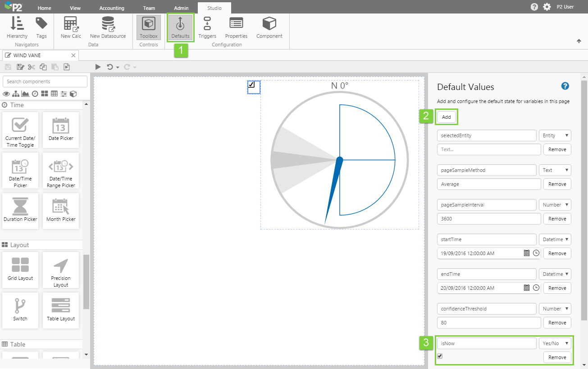Image resolution: width=588 pixels, height=369 pixels.
Task: Open the Tags navigator
Action: tap(41, 27)
